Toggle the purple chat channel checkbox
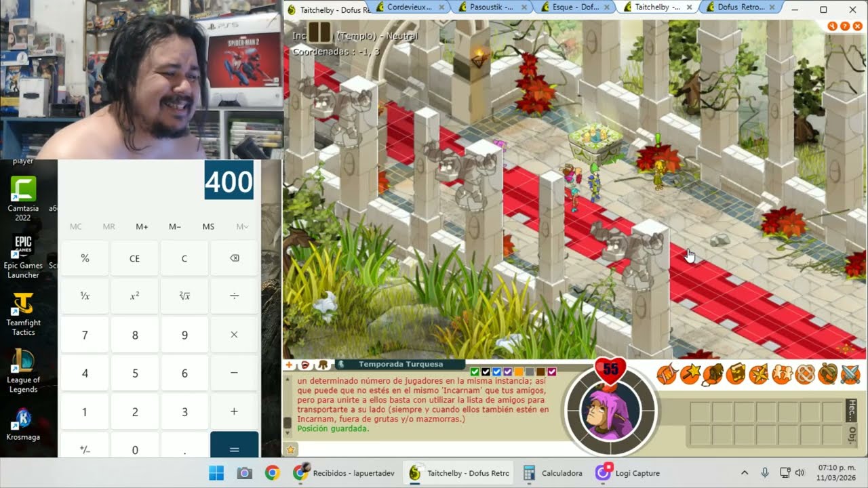 coord(507,371)
